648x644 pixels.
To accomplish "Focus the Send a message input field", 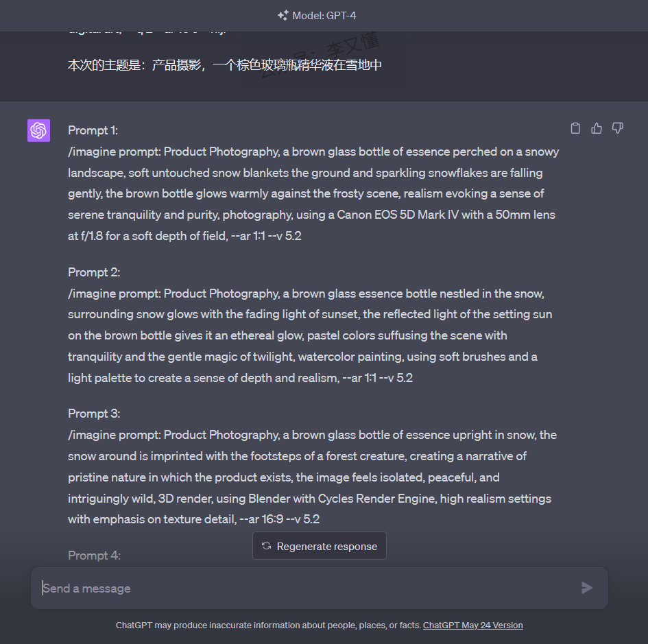I will [x=302, y=588].
